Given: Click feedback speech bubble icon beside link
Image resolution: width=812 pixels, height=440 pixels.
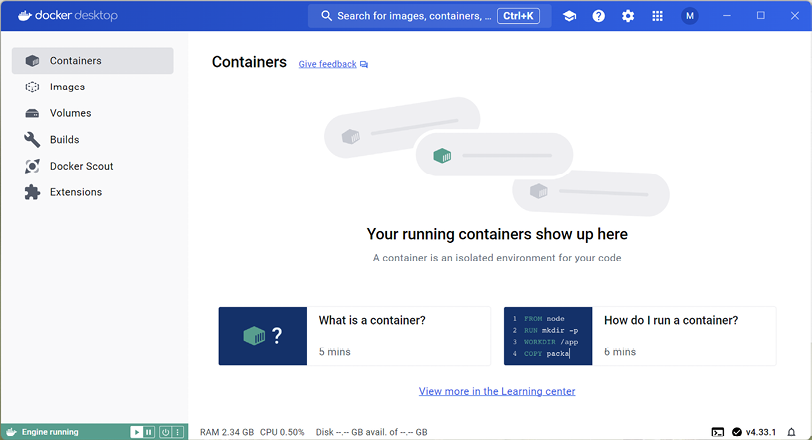Looking at the screenshot, I should pos(364,65).
